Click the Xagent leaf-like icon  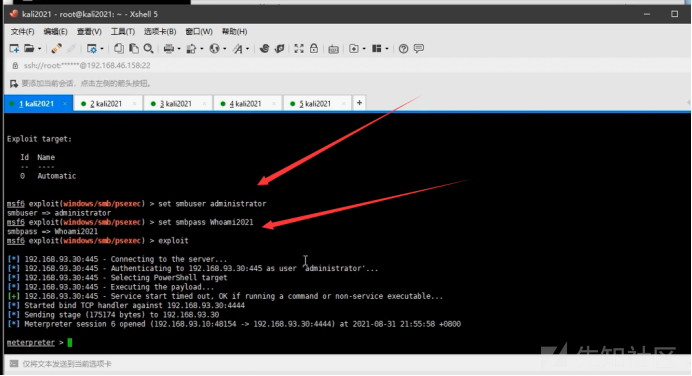click(x=279, y=49)
